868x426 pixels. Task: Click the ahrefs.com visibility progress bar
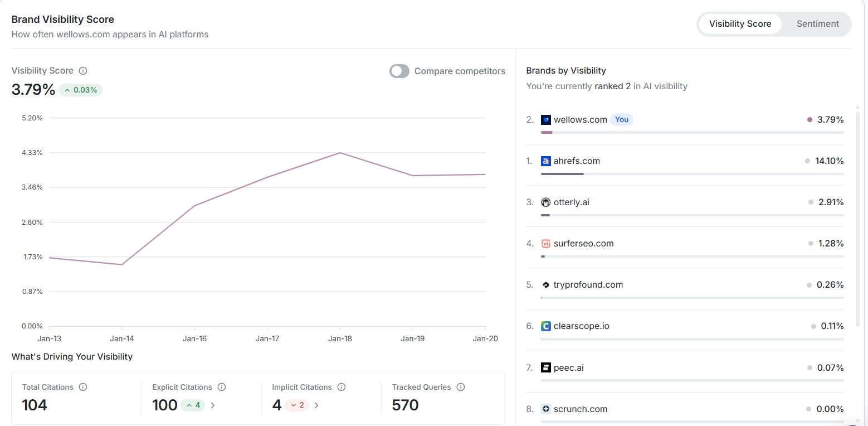pos(692,174)
